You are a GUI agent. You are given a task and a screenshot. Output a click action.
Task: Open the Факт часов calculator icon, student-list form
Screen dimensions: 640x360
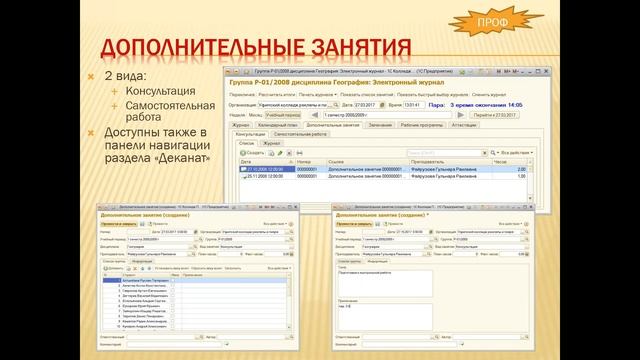pos(291,254)
